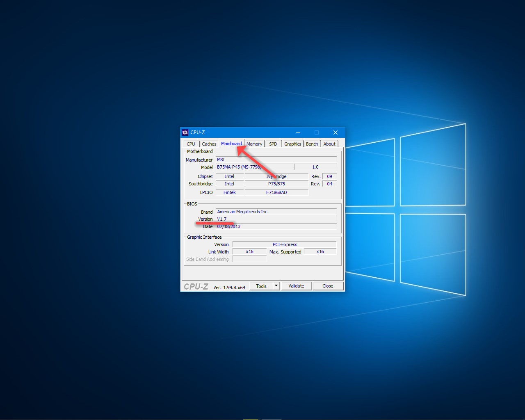Open the Bench tab

(x=312, y=144)
